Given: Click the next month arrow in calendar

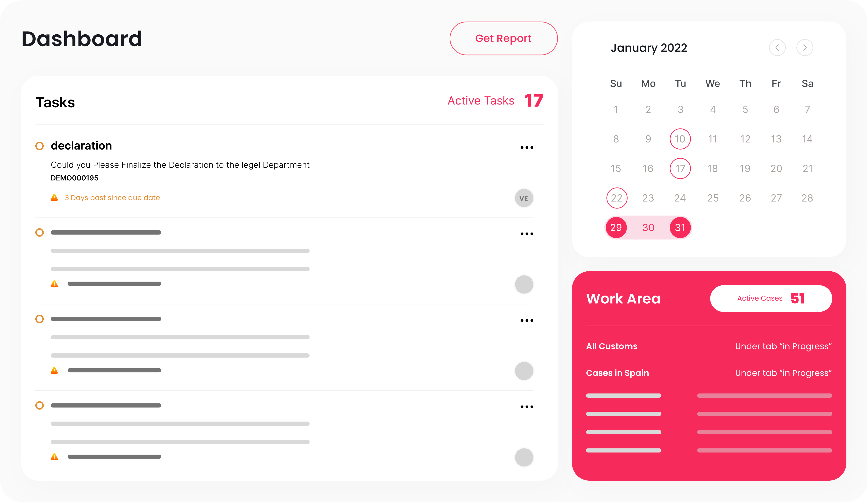Looking at the screenshot, I should pyautogui.click(x=805, y=47).
